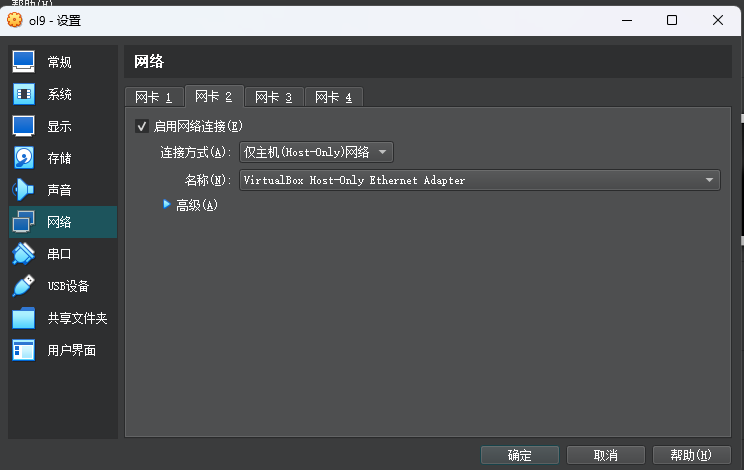Open the USB设备 plug icon
Screen dimensions: 744x470
coord(23,286)
